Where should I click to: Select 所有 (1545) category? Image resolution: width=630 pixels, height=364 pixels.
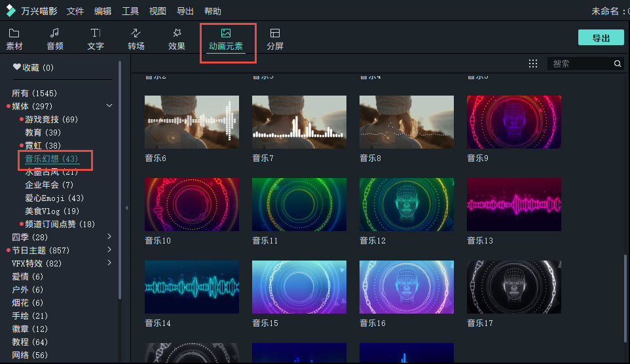click(x=35, y=93)
